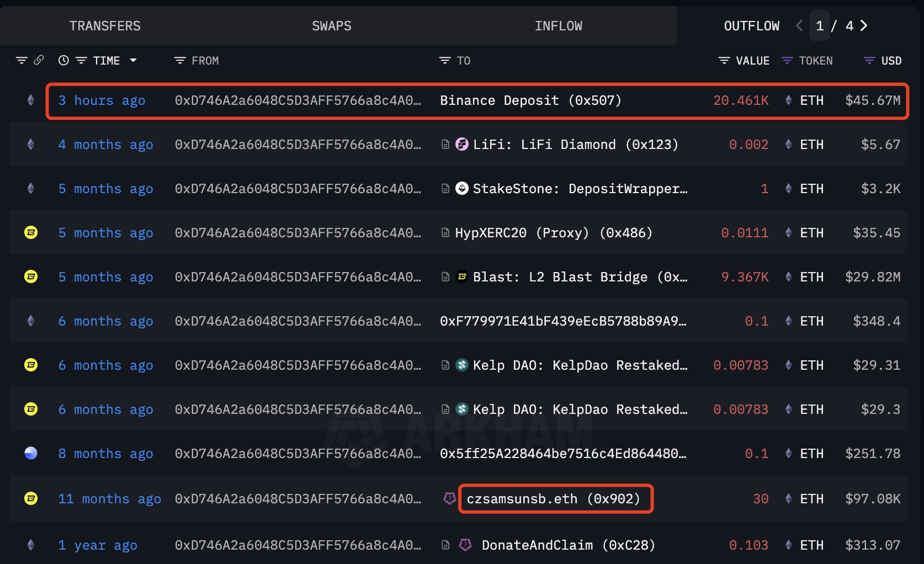Image resolution: width=924 pixels, height=564 pixels.
Task: Open Blast: L2 Blast Bridge entity
Action: (580, 277)
